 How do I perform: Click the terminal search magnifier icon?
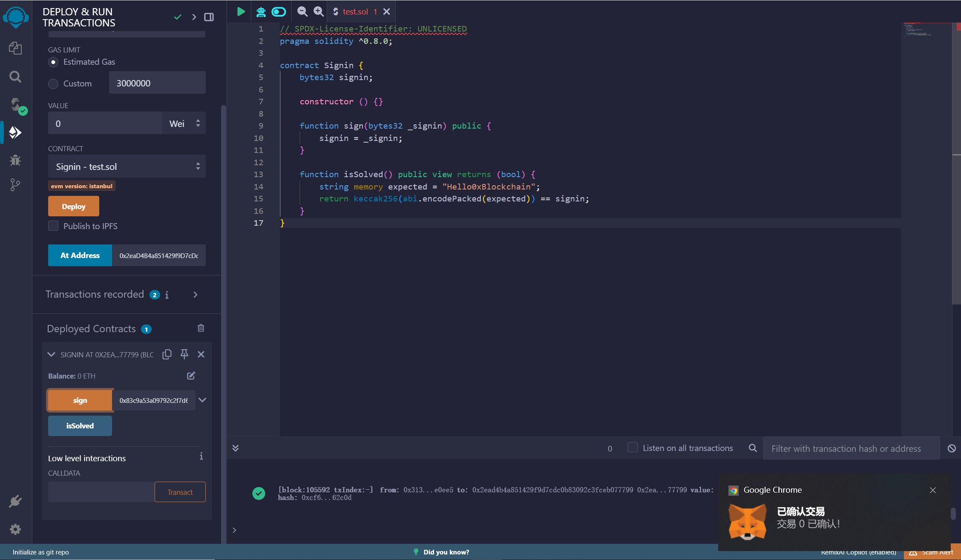(753, 448)
